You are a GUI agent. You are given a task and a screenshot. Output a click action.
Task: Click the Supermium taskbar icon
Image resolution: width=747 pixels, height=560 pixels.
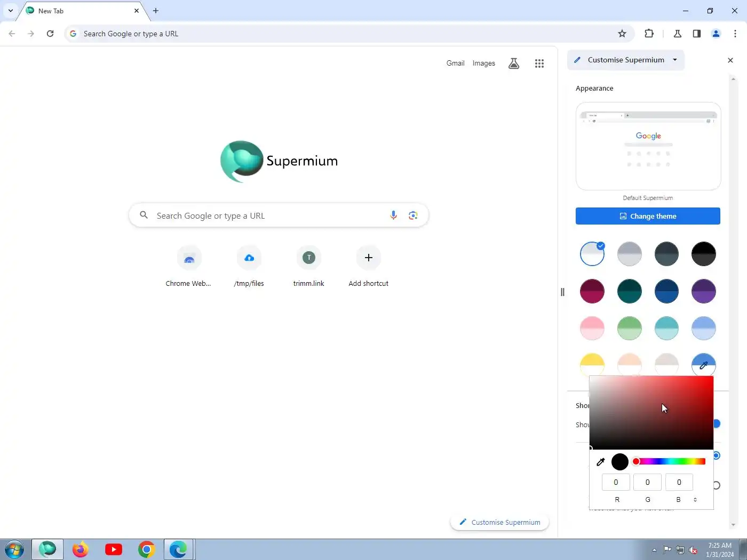click(47, 549)
